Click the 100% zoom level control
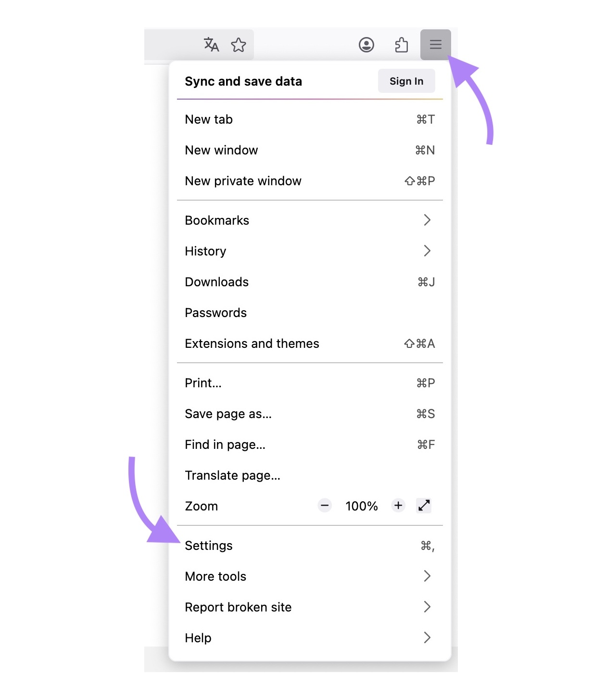Screen dimensions: 606x700 (x=361, y=506)
